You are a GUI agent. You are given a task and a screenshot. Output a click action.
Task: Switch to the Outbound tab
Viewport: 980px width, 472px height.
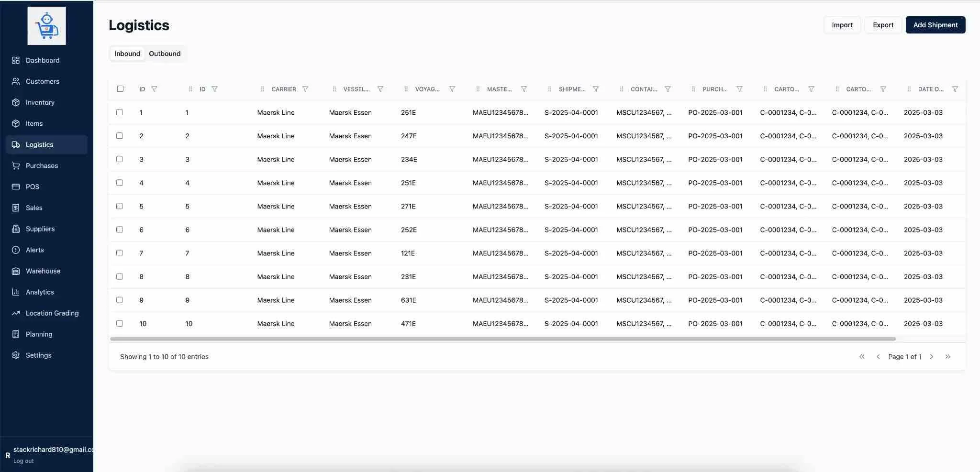pos(164,54)
